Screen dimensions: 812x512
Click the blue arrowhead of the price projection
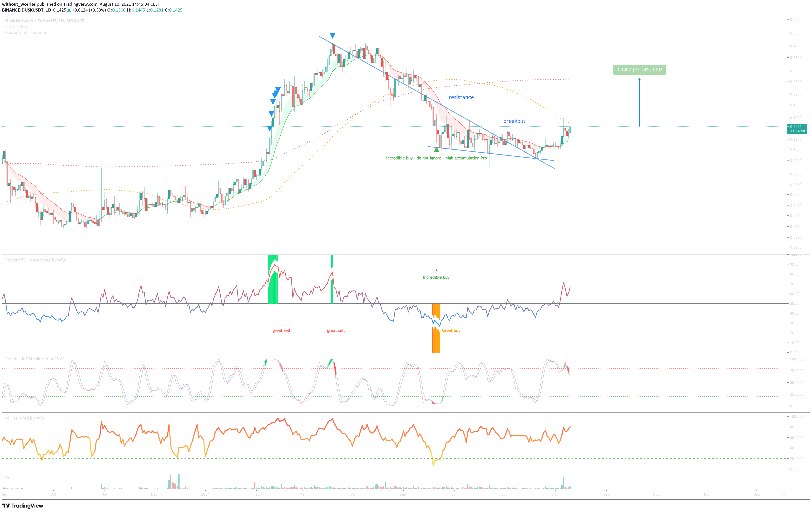639,79
